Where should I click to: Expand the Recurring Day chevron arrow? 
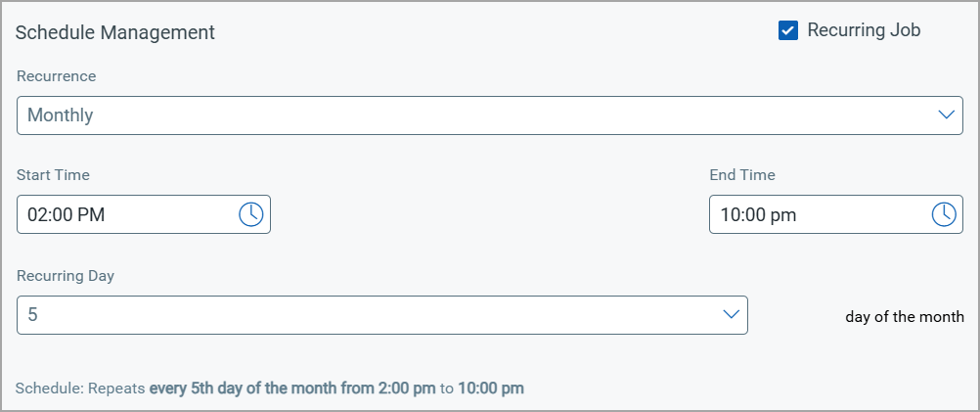pyautogui.click(x=732, y=314)
